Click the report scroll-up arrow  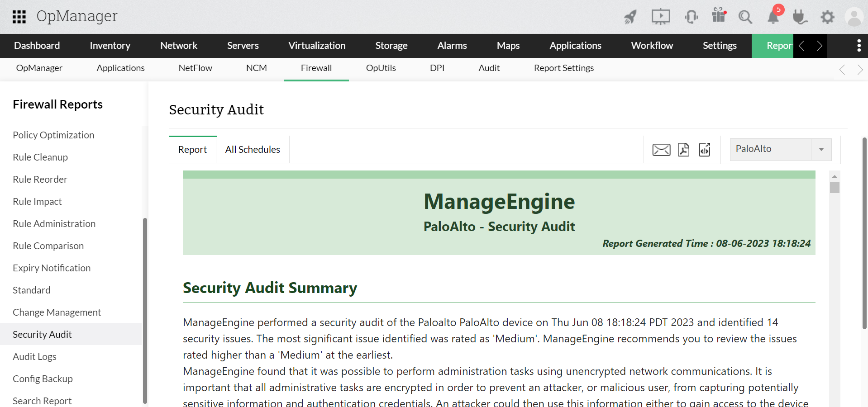pos(835,176)
